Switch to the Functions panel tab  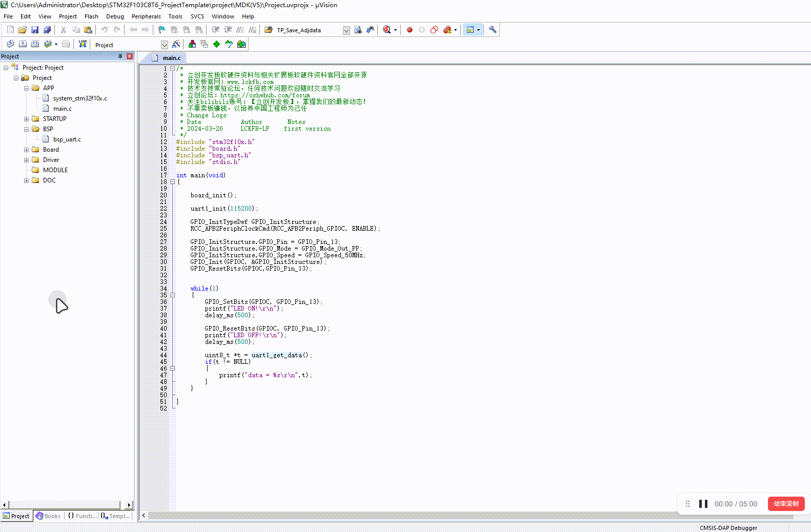pyautogui.click(x=82, y=516)
